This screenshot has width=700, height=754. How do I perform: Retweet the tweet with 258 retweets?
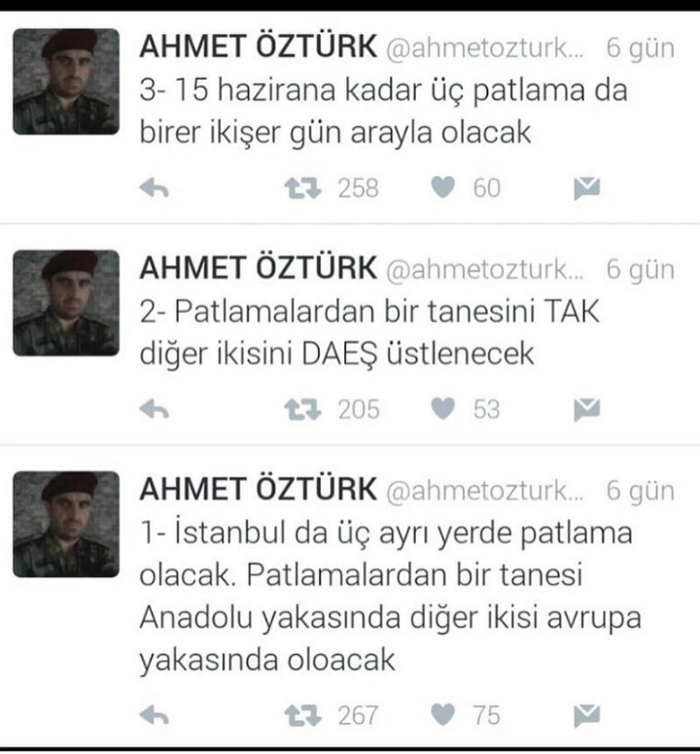point(302,188)
